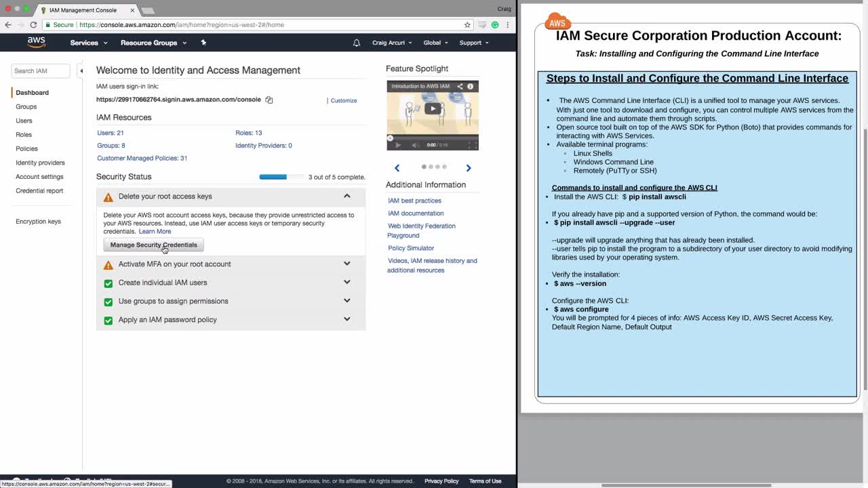
Task: Click the browser address bar URL
Action: click(x=182, y=25)
